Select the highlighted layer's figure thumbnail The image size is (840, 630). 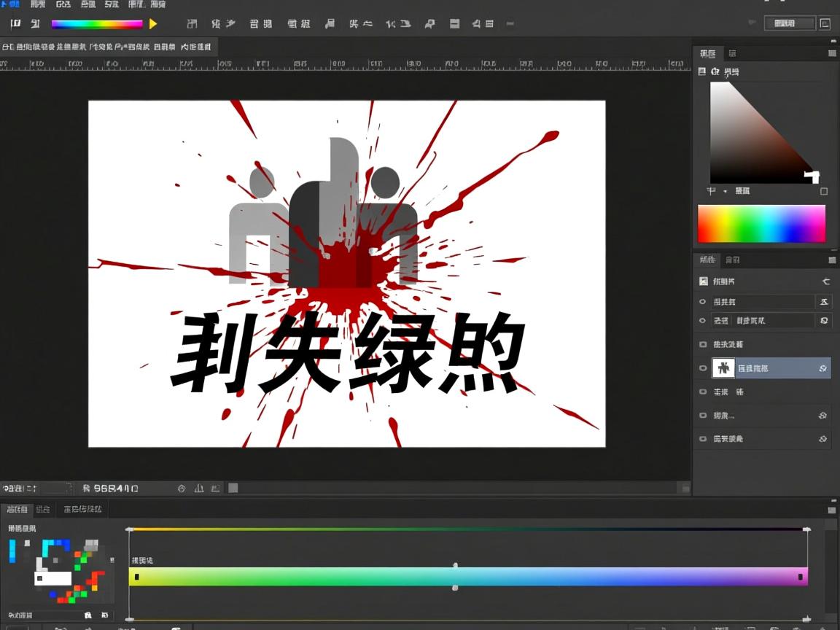point(723,368)
